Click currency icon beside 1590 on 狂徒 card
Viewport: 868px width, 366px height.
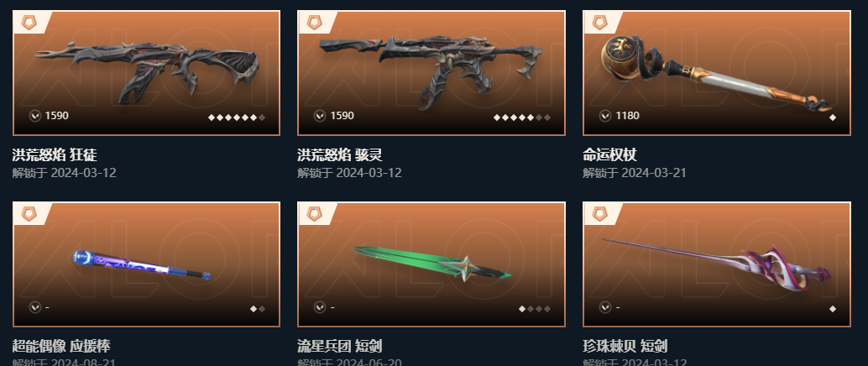(x=35, y=116)
